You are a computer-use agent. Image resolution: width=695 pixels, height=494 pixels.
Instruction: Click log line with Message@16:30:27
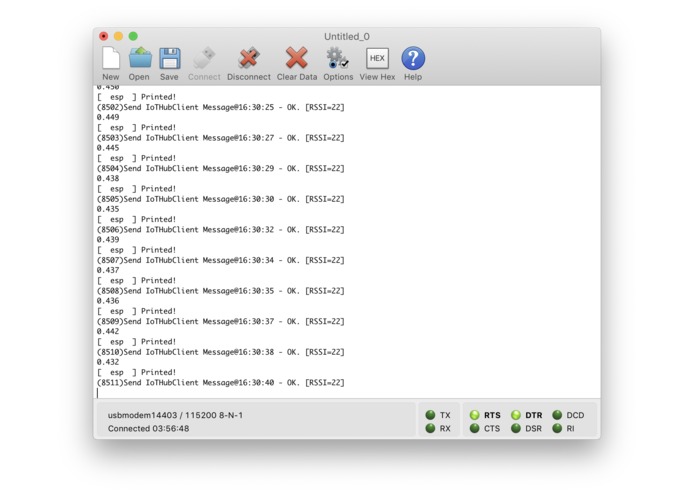point(220,138)
